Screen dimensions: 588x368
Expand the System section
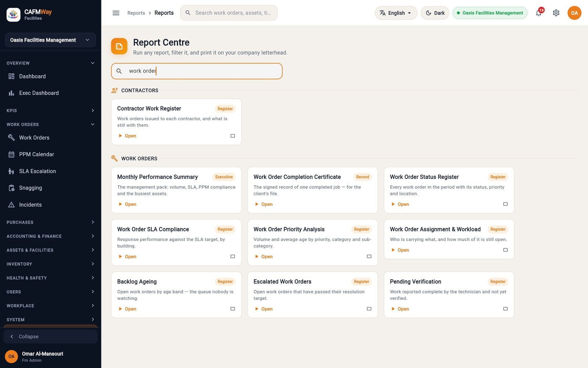(50, 320)
